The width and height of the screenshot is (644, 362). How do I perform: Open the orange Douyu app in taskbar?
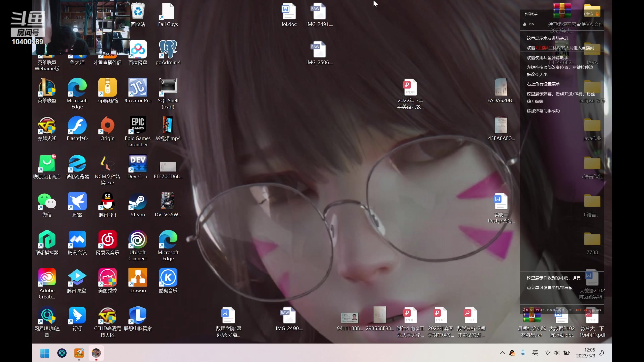click(79, 353)
